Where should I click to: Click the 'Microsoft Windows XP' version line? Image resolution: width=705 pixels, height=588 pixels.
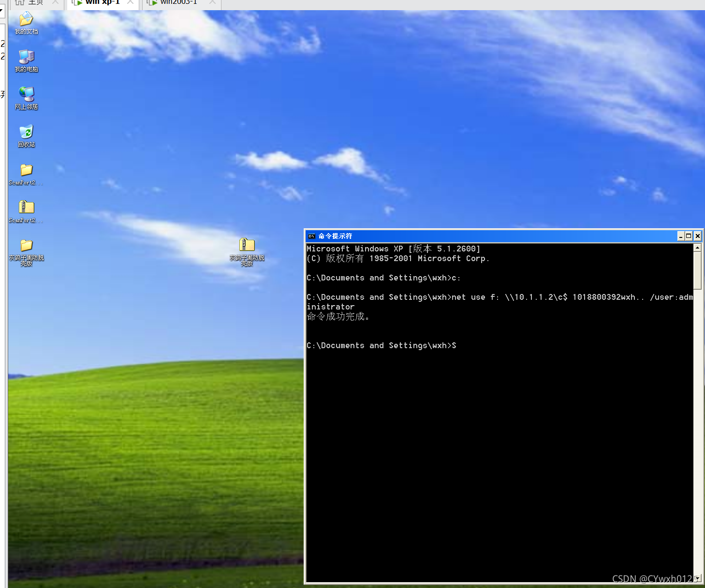[x=394, y=249]
